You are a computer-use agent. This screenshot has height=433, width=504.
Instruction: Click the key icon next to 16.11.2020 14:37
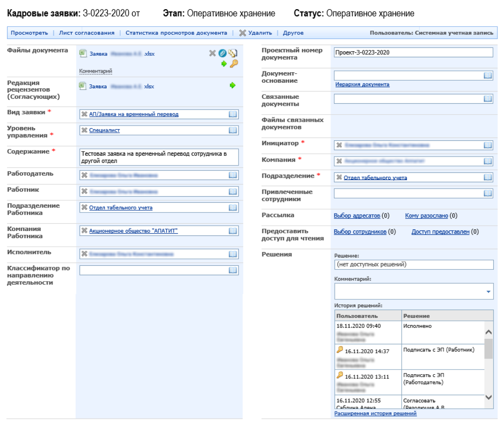pos(340,350)
